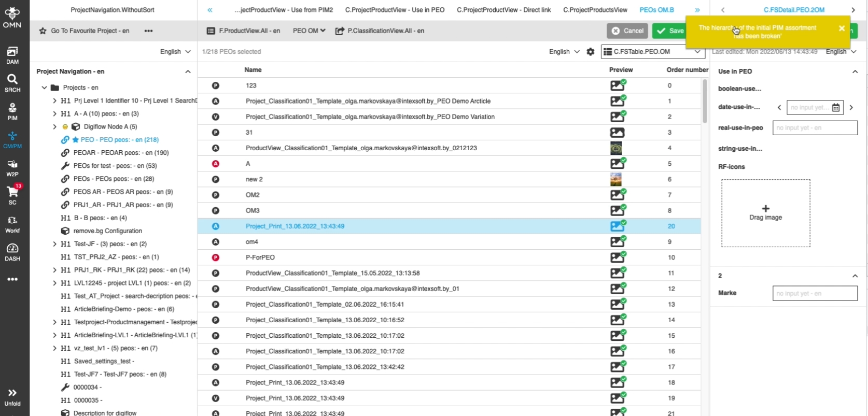Open the PIM module icon
Image resolution: width=868 pixels, height=416 pixels.
(12, 111)
